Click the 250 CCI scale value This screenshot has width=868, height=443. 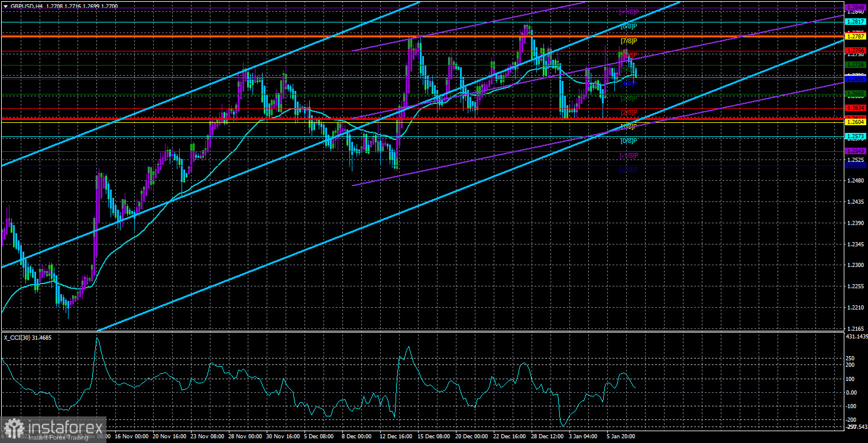(851, 358)
